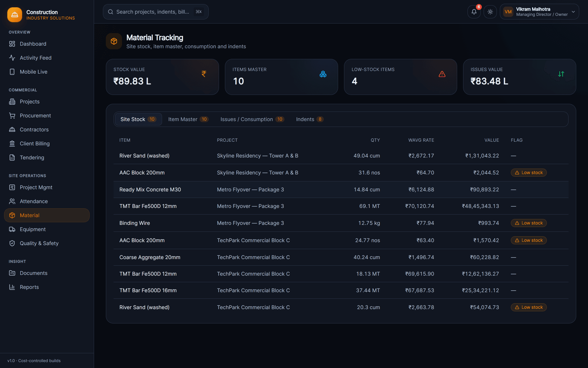Click the search magnifier icon
Screen dimensions: 588x368
111,12
